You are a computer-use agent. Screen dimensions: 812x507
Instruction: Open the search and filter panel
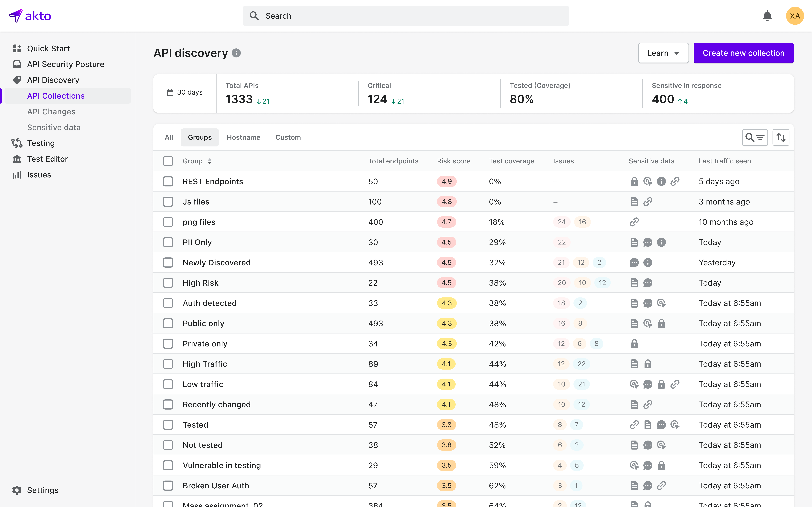755,137
